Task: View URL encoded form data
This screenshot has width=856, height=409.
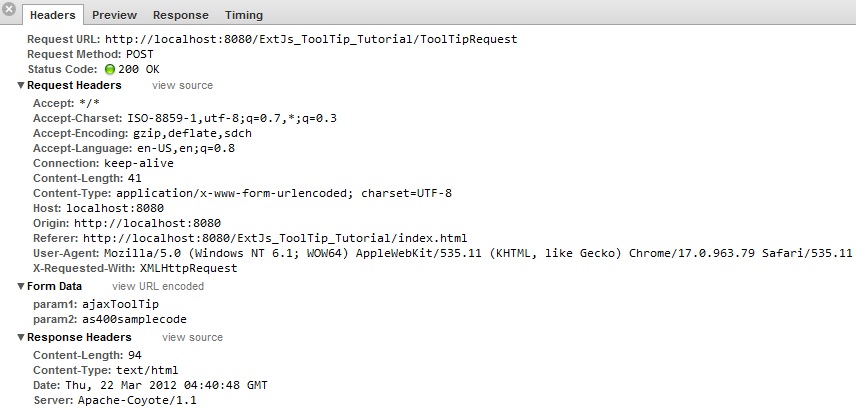Action: [x=158, y=286]
